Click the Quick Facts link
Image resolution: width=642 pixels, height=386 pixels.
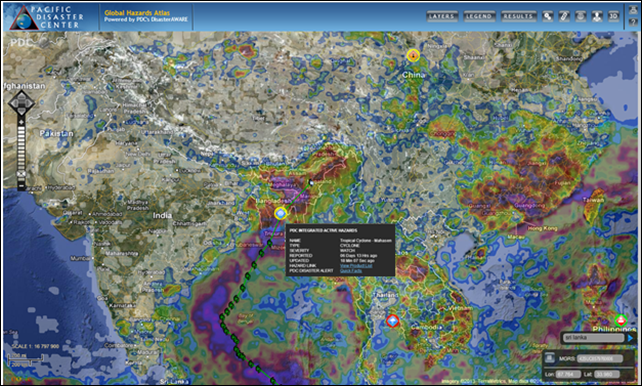350,271
